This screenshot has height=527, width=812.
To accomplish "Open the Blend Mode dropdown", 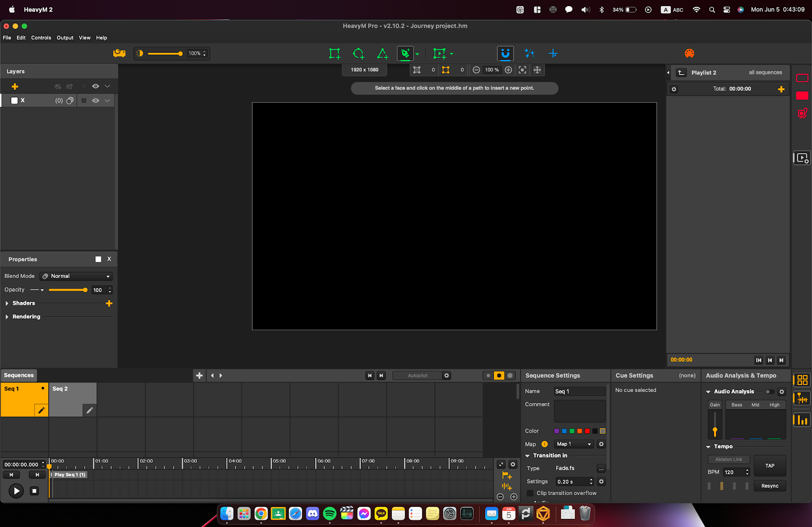I will coord(76,276).
